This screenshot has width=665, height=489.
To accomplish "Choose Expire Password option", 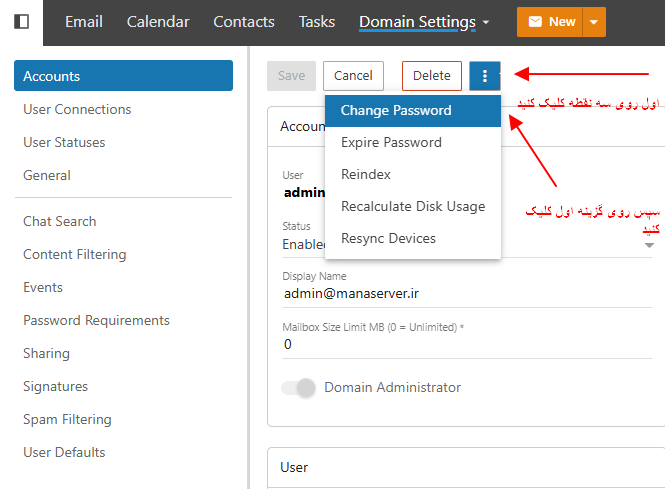I will (413, 143).
